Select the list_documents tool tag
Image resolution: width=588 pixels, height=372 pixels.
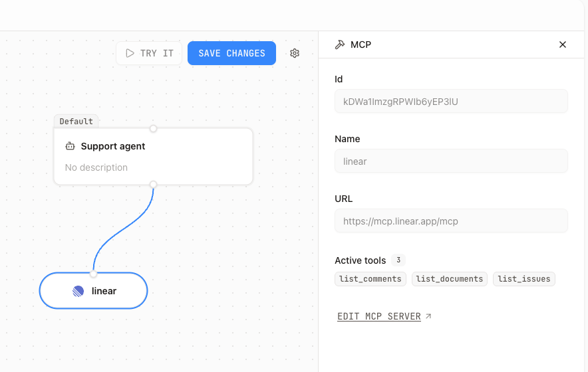pyautogui.click(x=450, y=279)
